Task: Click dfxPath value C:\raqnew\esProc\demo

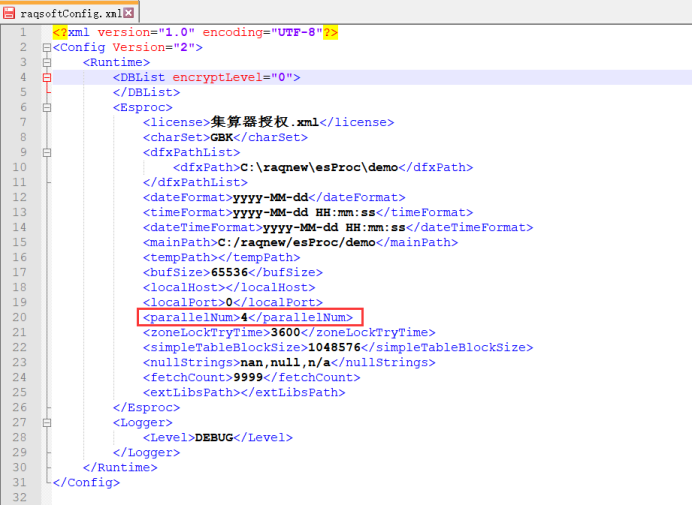Action: pos(319,168)
